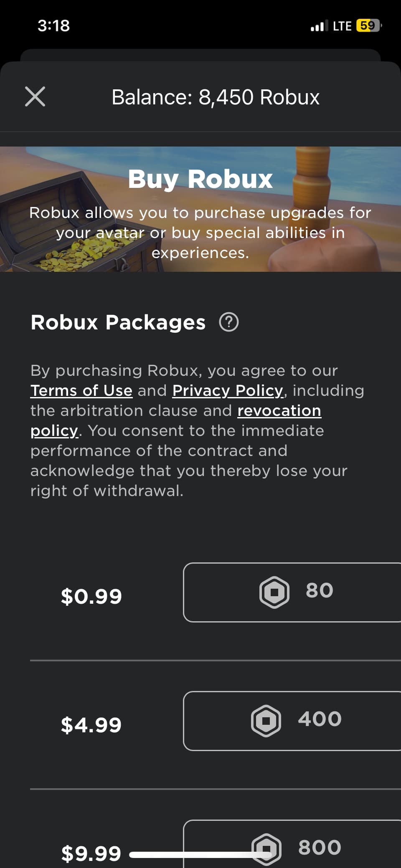Select the $4.99 price label

91,725
